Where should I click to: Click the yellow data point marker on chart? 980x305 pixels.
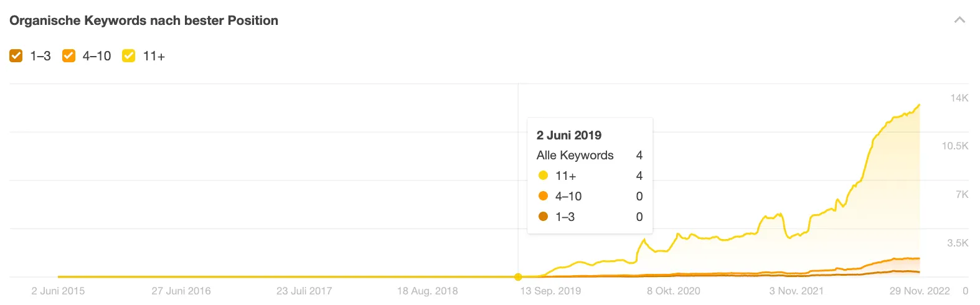point(518,277)
